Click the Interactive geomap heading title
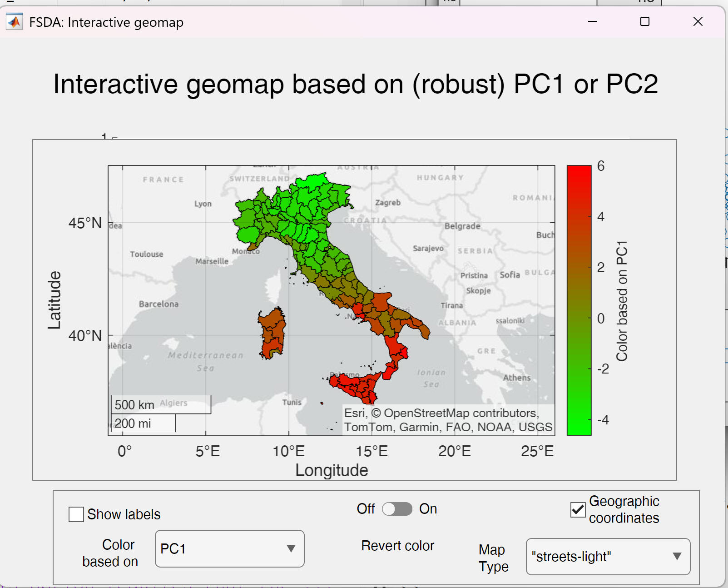 tap(355, 84)
